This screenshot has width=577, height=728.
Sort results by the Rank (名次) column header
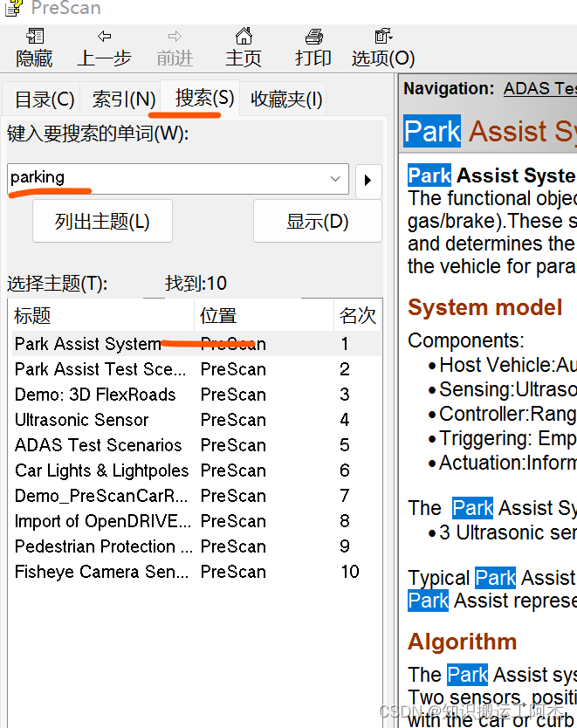(357, 316)
